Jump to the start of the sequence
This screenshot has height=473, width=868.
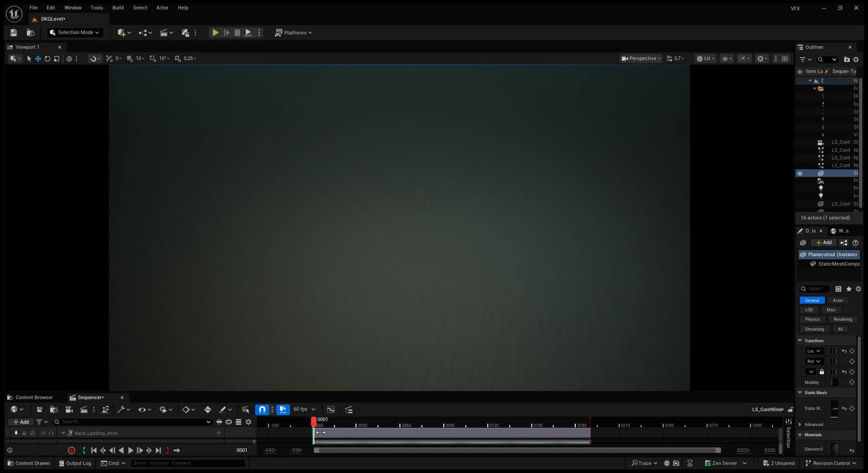[x=94, y=451]
